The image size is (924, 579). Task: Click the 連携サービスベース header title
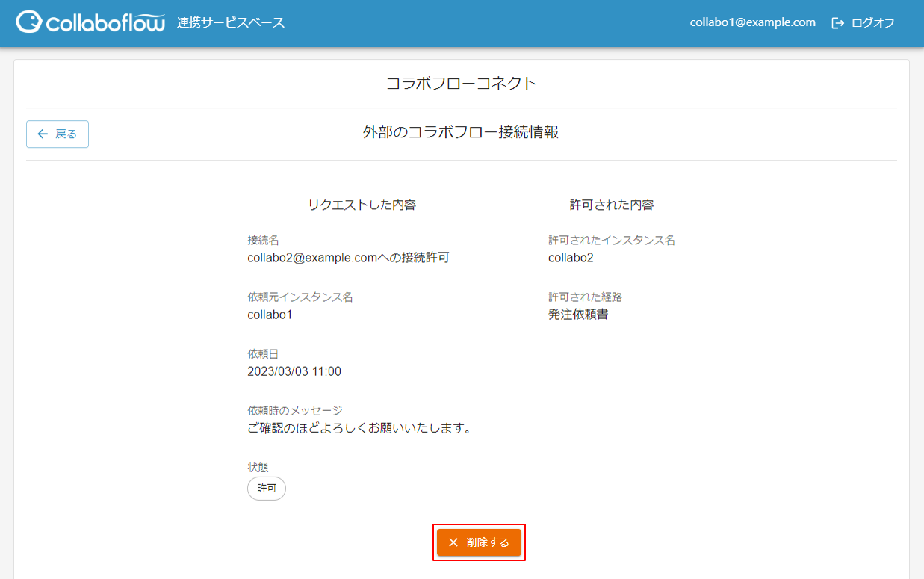click(x=231, y=23)
